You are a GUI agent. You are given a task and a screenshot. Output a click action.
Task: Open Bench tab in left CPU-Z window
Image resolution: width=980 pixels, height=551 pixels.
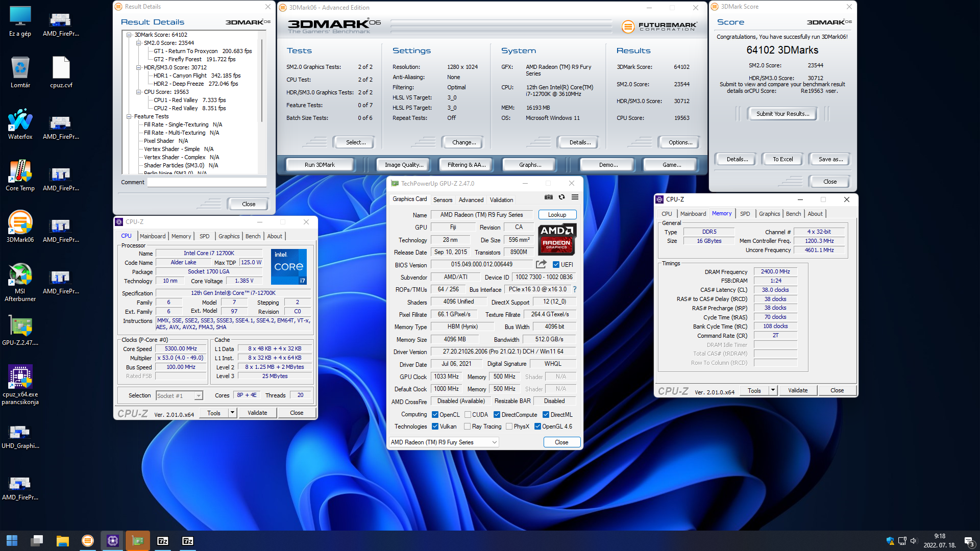(x=253, y=236)
